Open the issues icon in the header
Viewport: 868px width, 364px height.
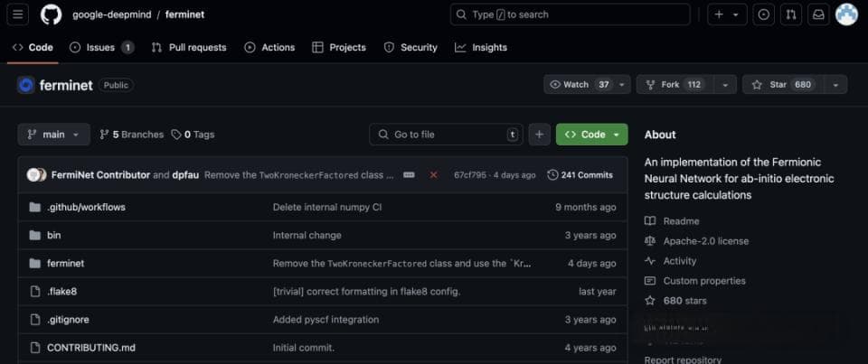tap(763, 14)
